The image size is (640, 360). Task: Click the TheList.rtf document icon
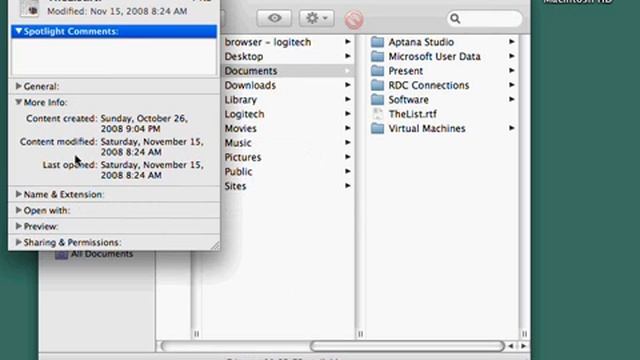point(378,114)
